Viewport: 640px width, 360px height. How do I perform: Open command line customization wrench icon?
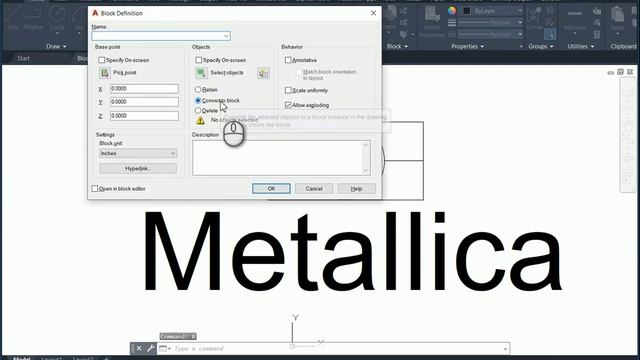coord(150,348)
